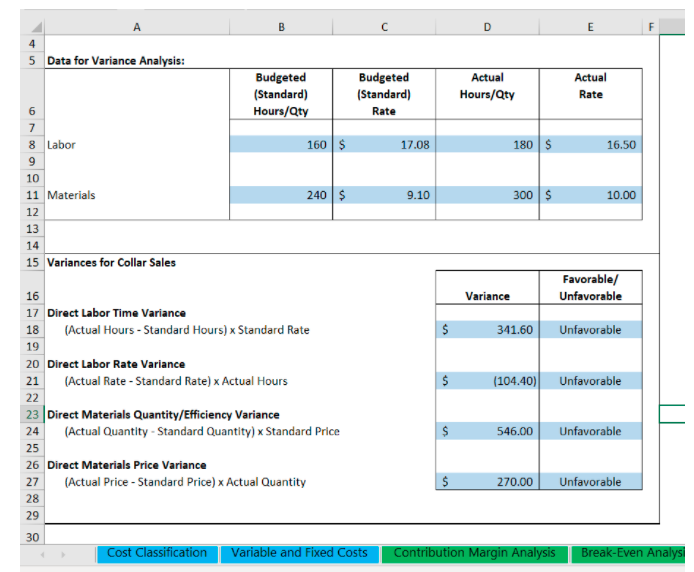
Task: Click the next sheet navigation arrow
Action: [63, 554]
